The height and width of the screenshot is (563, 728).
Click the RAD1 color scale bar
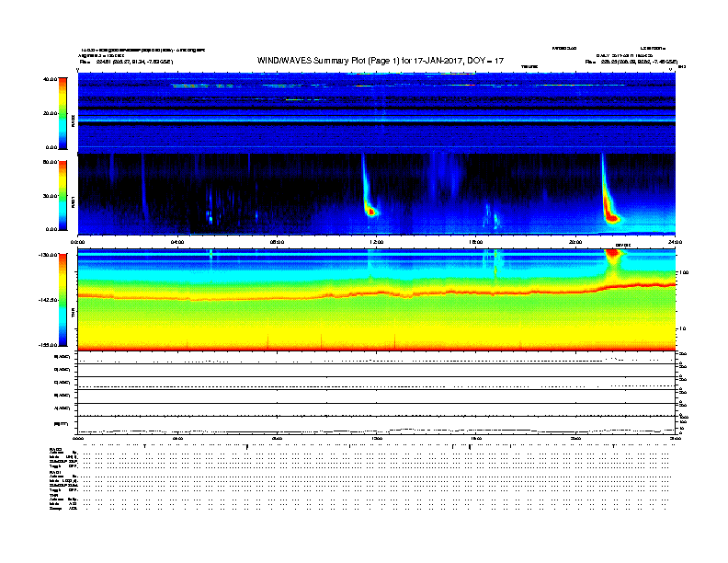61,194
